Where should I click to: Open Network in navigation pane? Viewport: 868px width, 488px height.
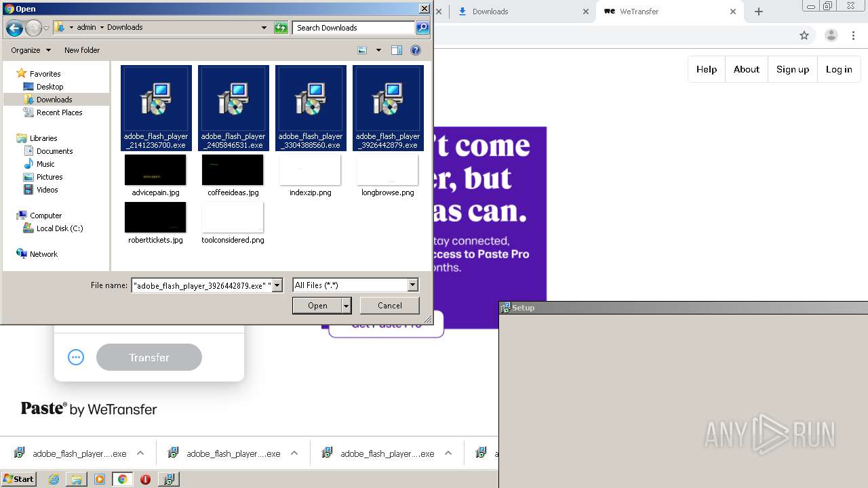[x=43, y=254]
